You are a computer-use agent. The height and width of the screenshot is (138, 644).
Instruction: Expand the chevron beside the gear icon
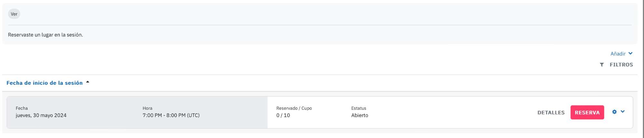[x=623, y=112]
